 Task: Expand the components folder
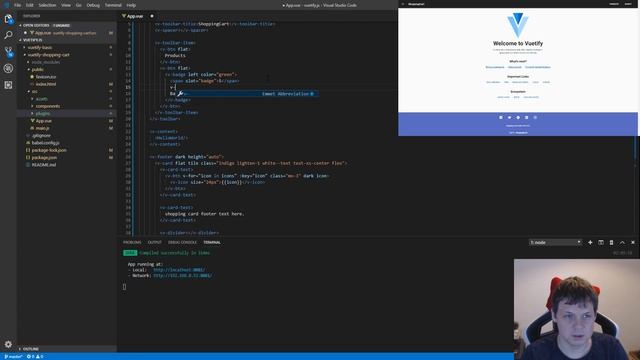47,106
